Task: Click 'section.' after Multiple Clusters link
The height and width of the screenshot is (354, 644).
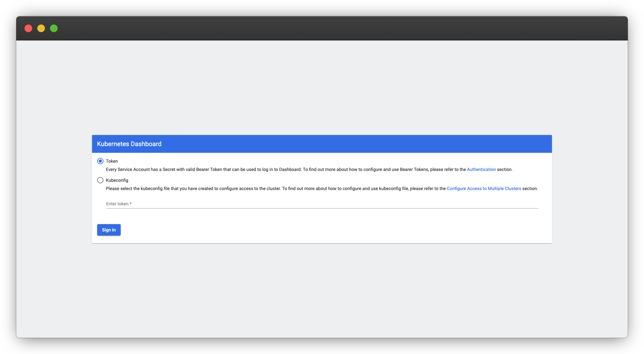Action: [530, 188]
